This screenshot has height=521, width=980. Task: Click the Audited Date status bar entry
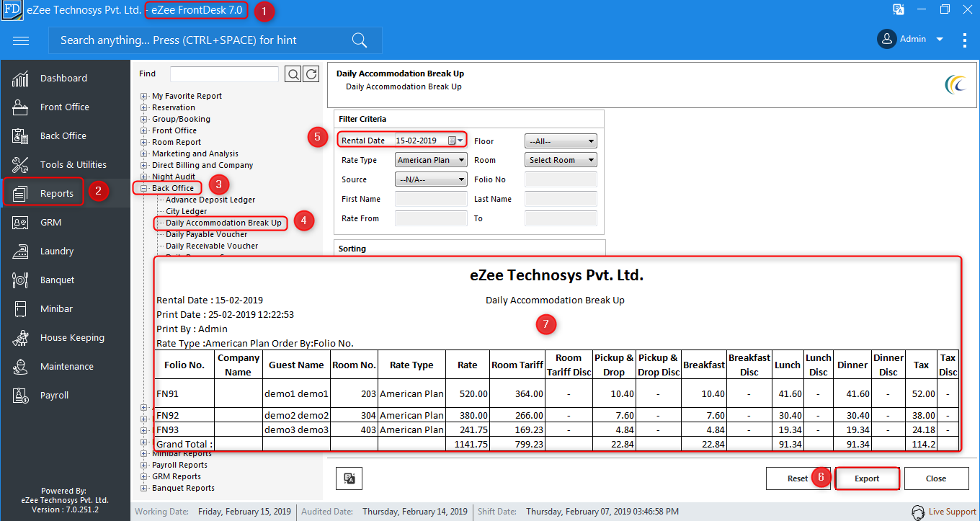[384, 512]
